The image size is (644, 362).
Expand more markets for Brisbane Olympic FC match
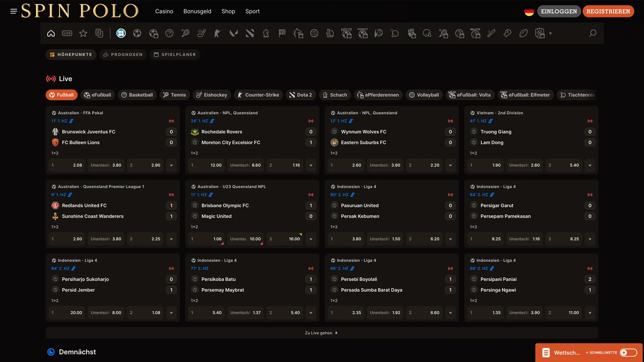(x=311, y=239)
